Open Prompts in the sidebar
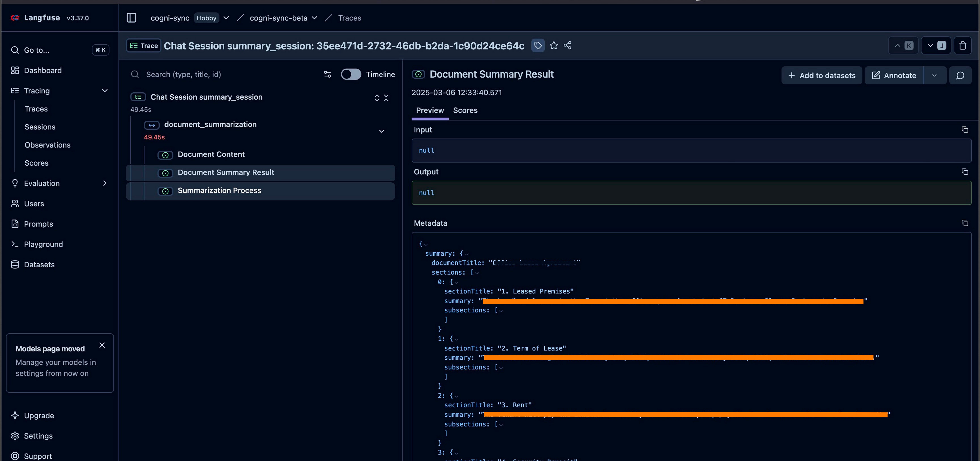Image resolution: width=980 pixels, height=461 pixels. 39,224
